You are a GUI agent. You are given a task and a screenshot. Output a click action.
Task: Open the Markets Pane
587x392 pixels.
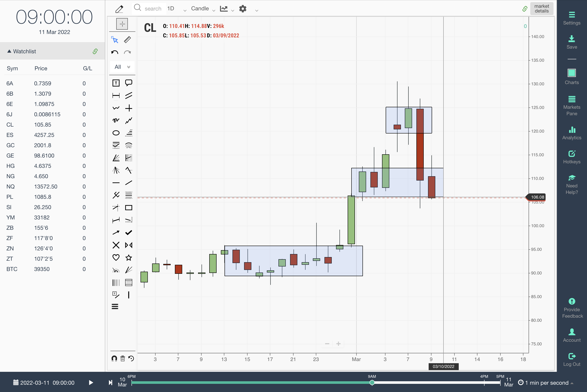click(x=572, y=106)
